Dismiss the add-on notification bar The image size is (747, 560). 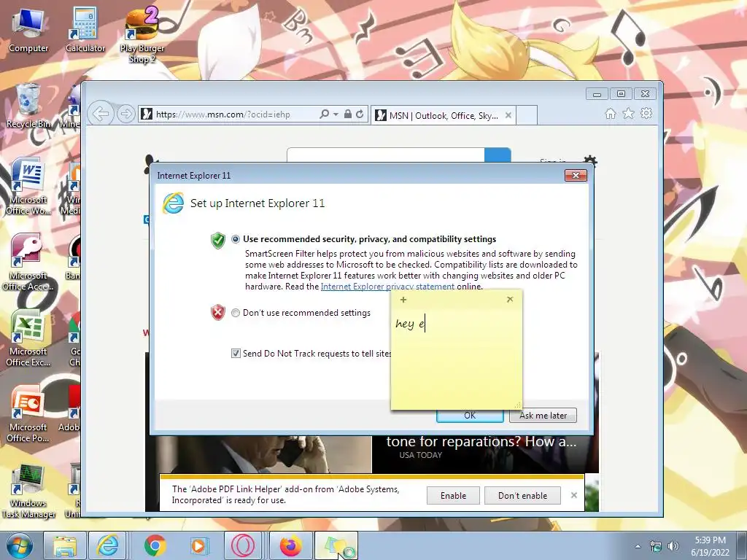pos(574,495)
